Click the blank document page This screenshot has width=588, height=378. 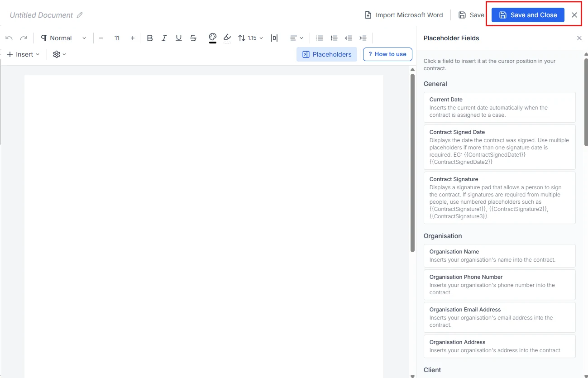[204, 226]
